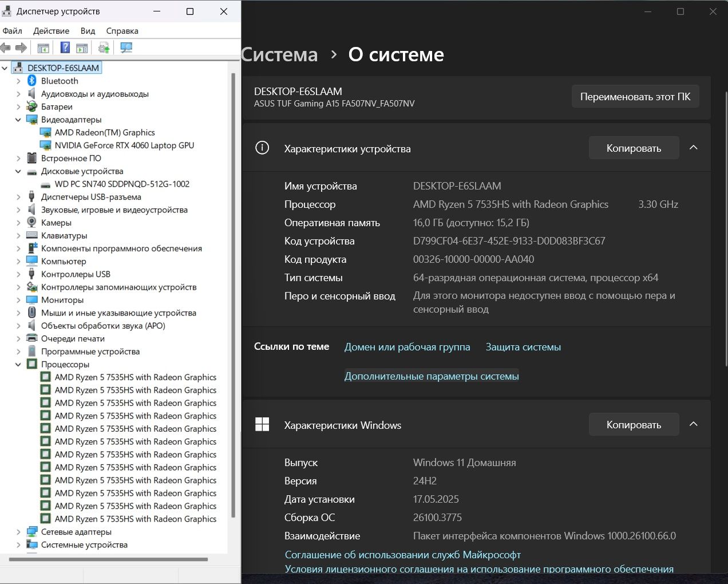
Task: Open Help via the blue question-mark icon
Action: tap(65, 48)
